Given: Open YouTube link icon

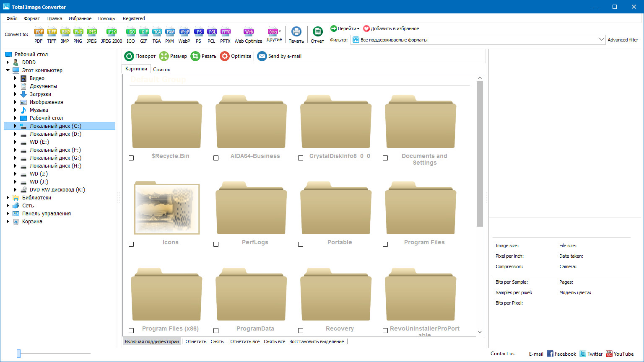Looking at the screenshot, I should pyautogui.click(x=609, y=354).
